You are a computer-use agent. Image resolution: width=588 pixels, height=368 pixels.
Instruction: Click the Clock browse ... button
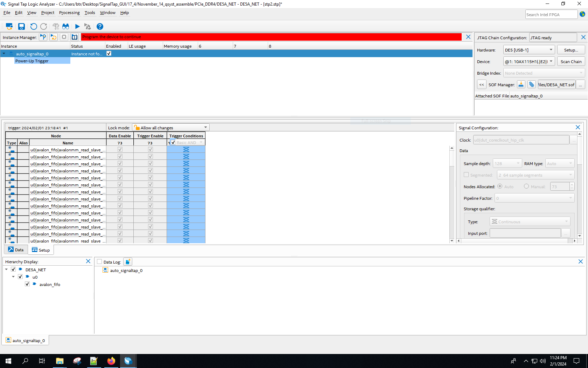click(x=574, y=140)
